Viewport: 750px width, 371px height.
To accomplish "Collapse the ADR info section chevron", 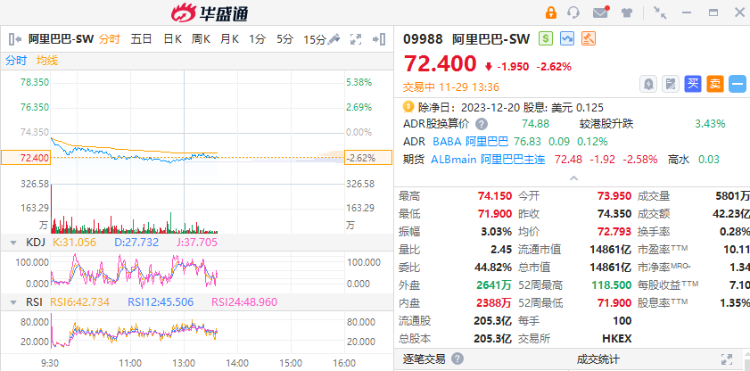I will tap(574, 178).
